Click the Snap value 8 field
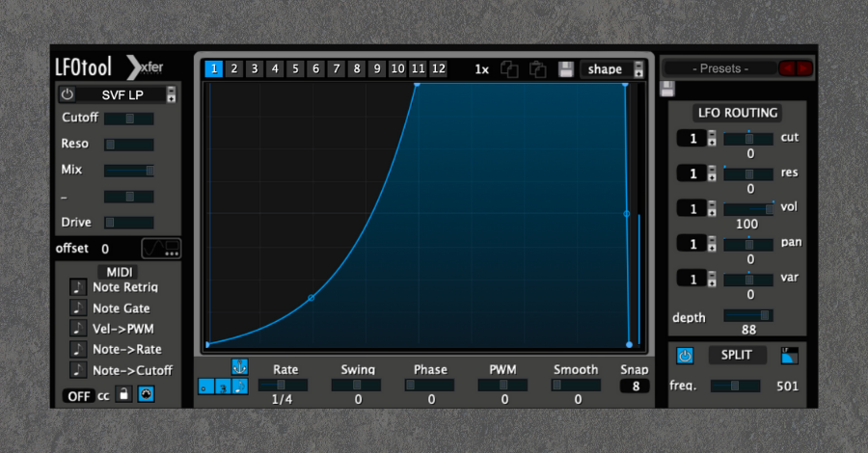The width and height of the screenshot is (868, 453). [635, 386]
